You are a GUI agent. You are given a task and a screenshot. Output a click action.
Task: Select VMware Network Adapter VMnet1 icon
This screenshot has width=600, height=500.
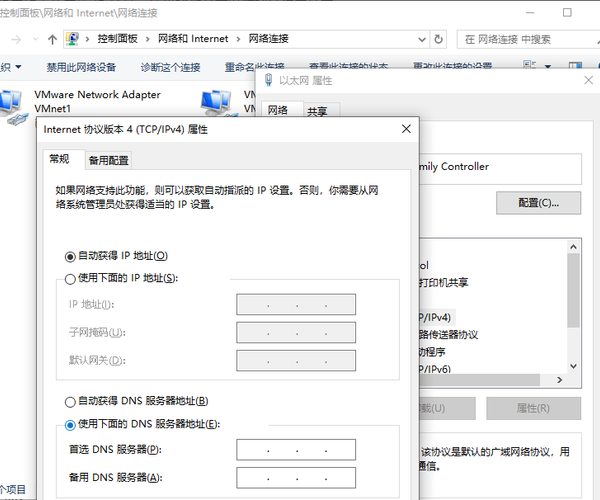coord(14,107)
